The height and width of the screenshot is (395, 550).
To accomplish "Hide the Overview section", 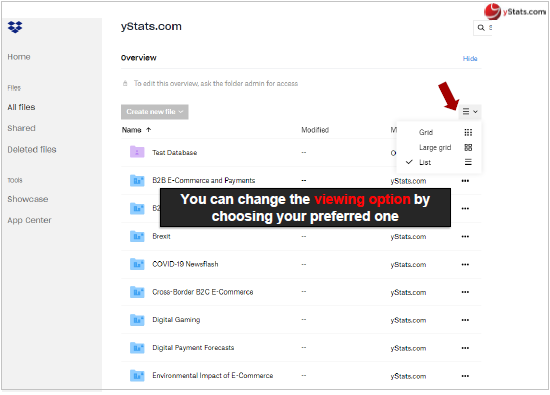I will [x=470, y=58].
